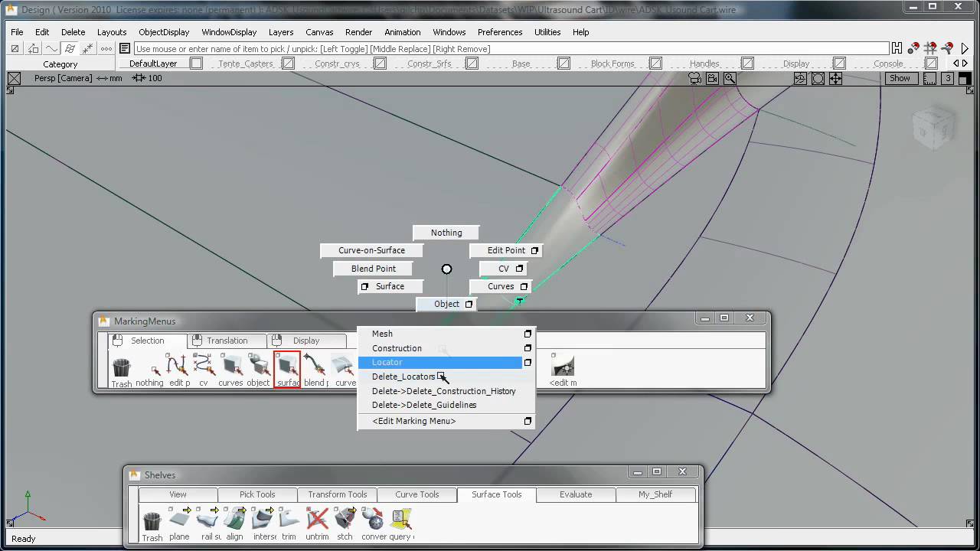This screenshot has width=980, height=551.
Task: Open the Layers menu
Action: coord(281,32)
